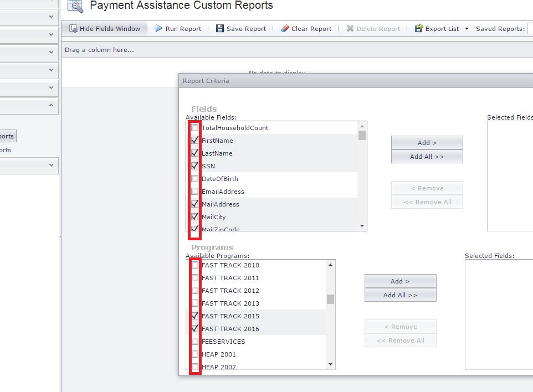Click inside the Saved Reports input box
The width and height of the screenshot is (533, 392).
click(x=530, y=28)
